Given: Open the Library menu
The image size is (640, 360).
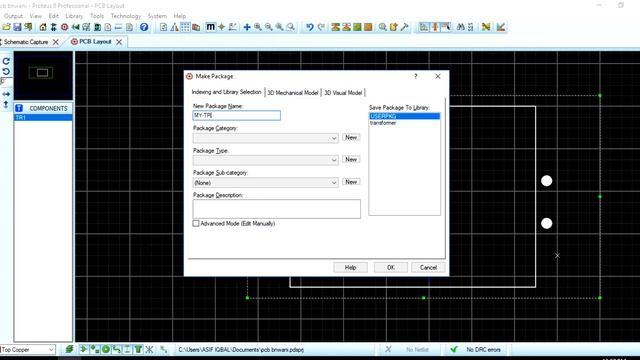Looking at the screenshot, I should [x=74, y=16].
